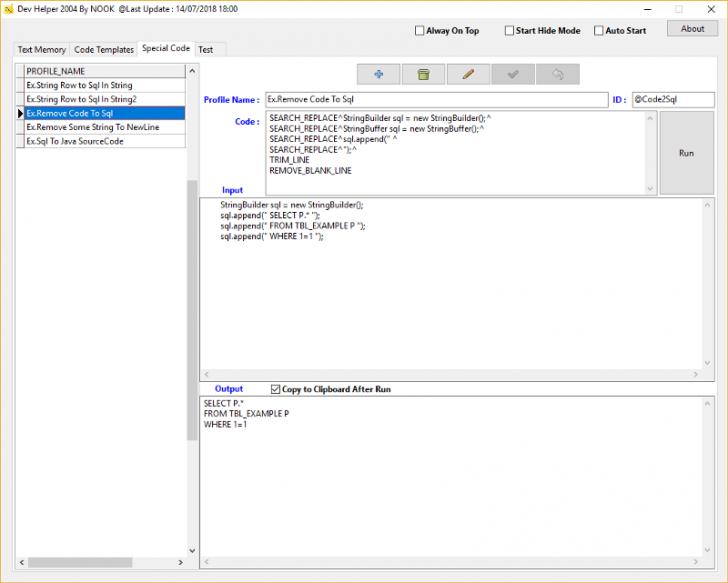This screenshot has width=728, height=583.
Task: Click profile list scroll up arrow
Action: coord(192,71)
